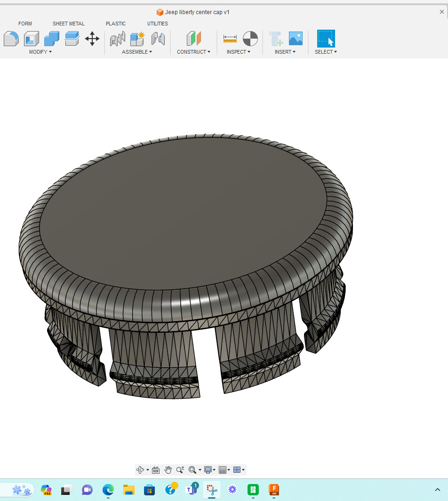Open the Measure ruler tool
This screenshot has width=448, height=501.
coord(230,39)
